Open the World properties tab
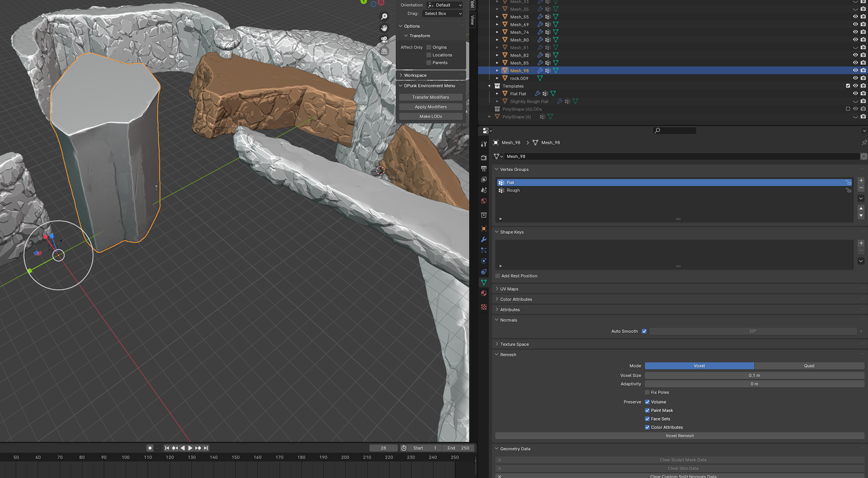The image size is (868, 478). click(x=484, y=201)
